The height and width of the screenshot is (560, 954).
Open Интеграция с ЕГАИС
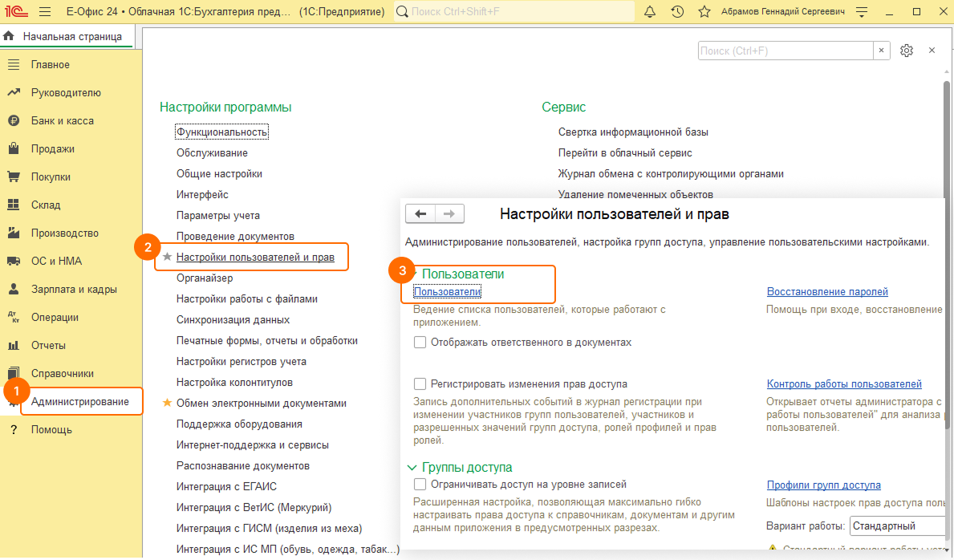point(226,486)
